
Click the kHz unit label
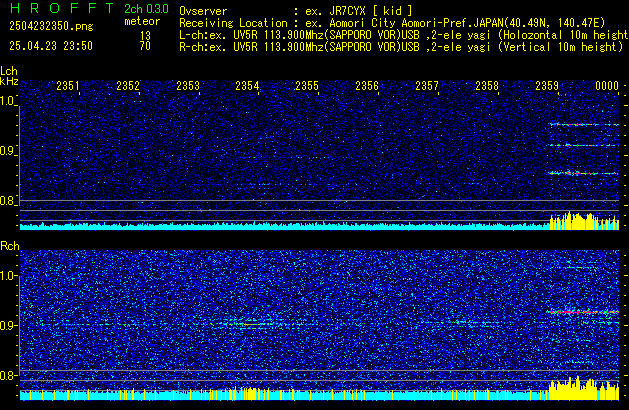click(x=9, y=81)
